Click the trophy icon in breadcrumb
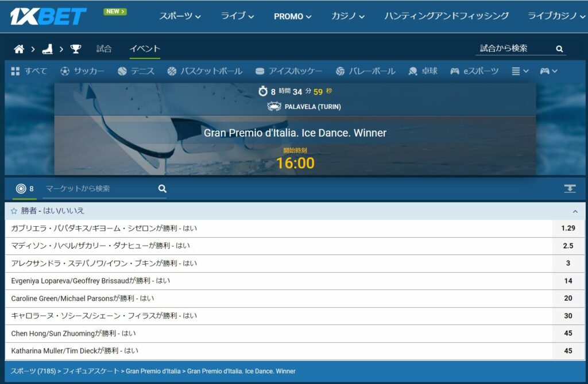Viewport: 588px width, 384px height. point(76,49)
